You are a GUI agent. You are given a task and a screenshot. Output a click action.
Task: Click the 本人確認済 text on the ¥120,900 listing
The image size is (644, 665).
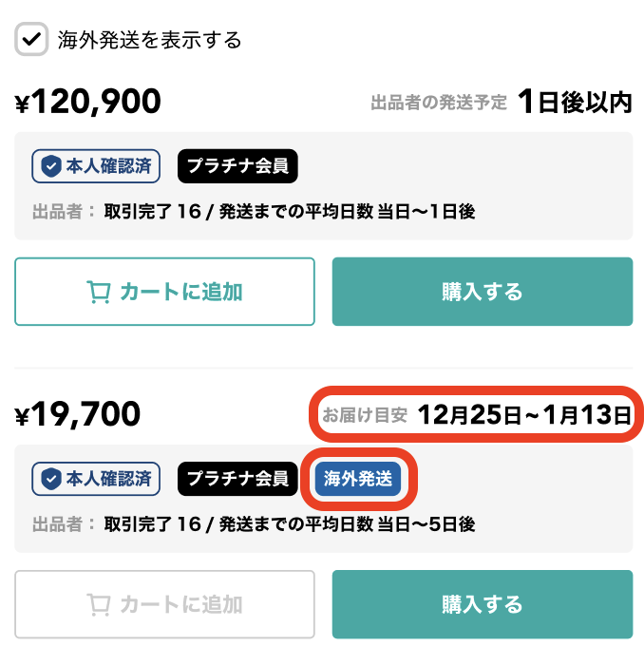[108, 166]
